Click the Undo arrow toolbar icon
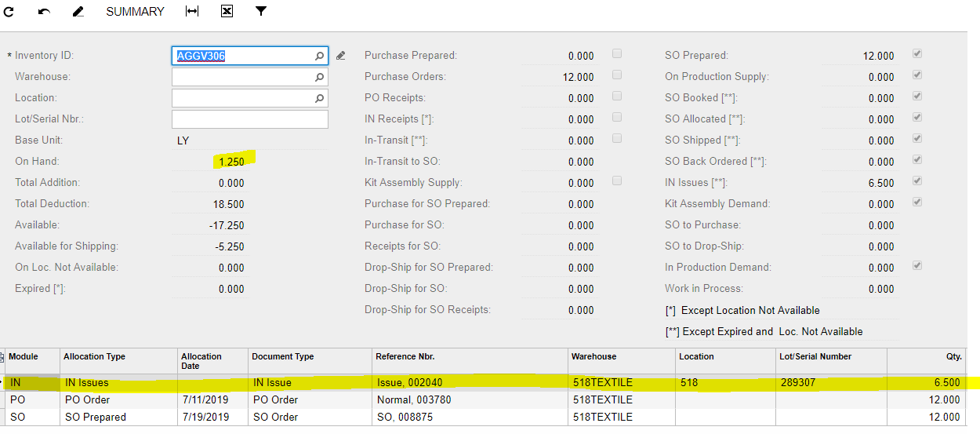The image size is (980, 434). pos(44,12)
